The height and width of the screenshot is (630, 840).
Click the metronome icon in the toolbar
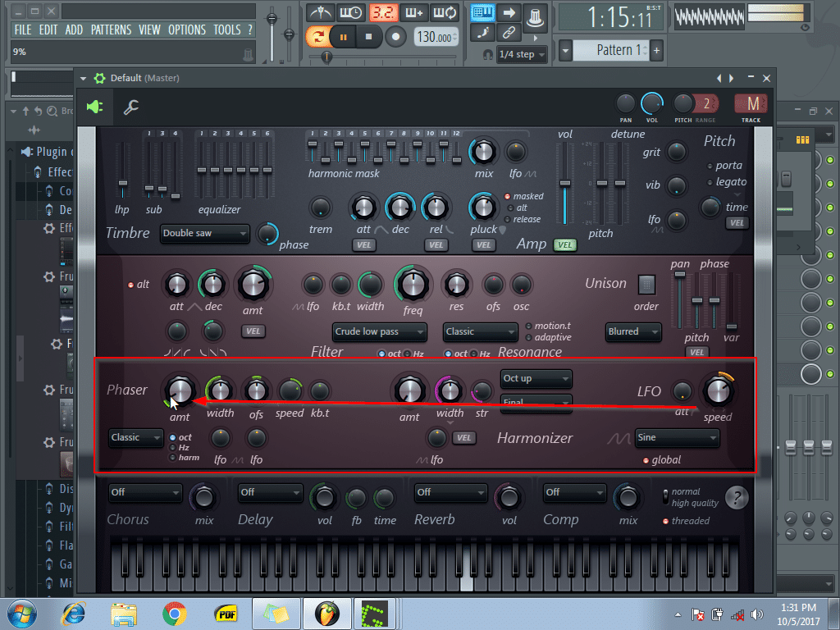[321, 12]
